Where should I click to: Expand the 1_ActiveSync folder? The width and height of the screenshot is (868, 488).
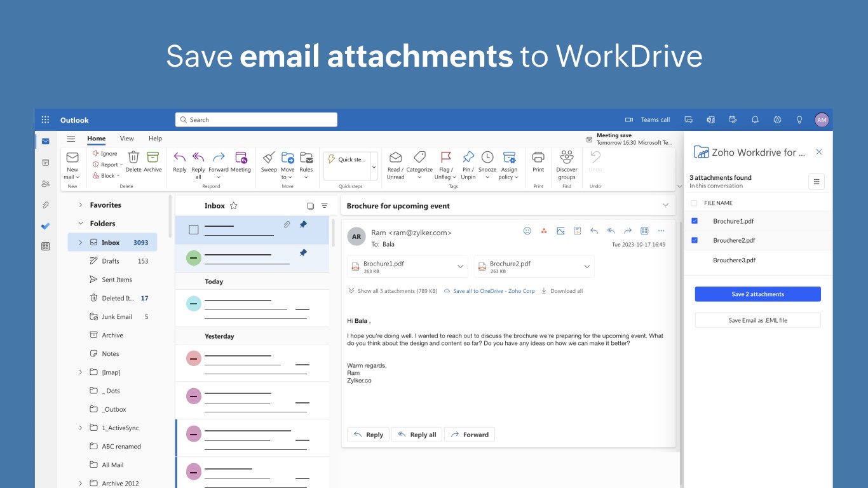80,428
